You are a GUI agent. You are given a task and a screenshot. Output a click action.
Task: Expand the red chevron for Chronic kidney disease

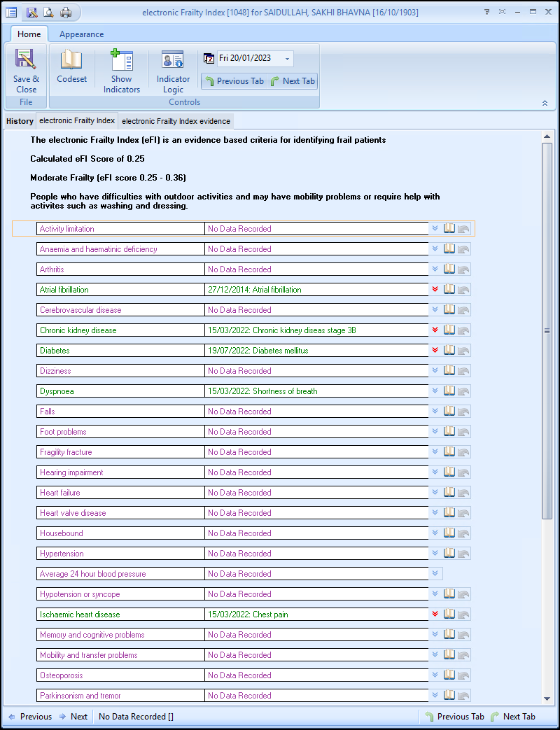(x=435, y=330)
